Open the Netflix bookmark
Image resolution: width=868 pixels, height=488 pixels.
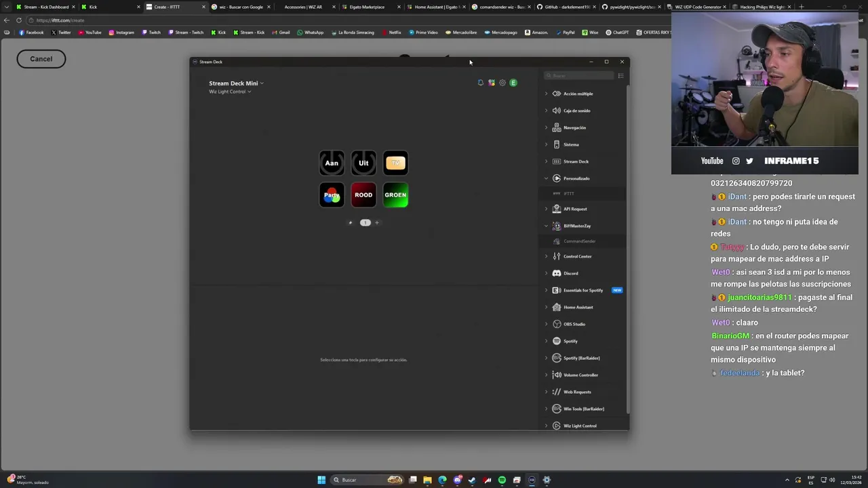(391, 33)
